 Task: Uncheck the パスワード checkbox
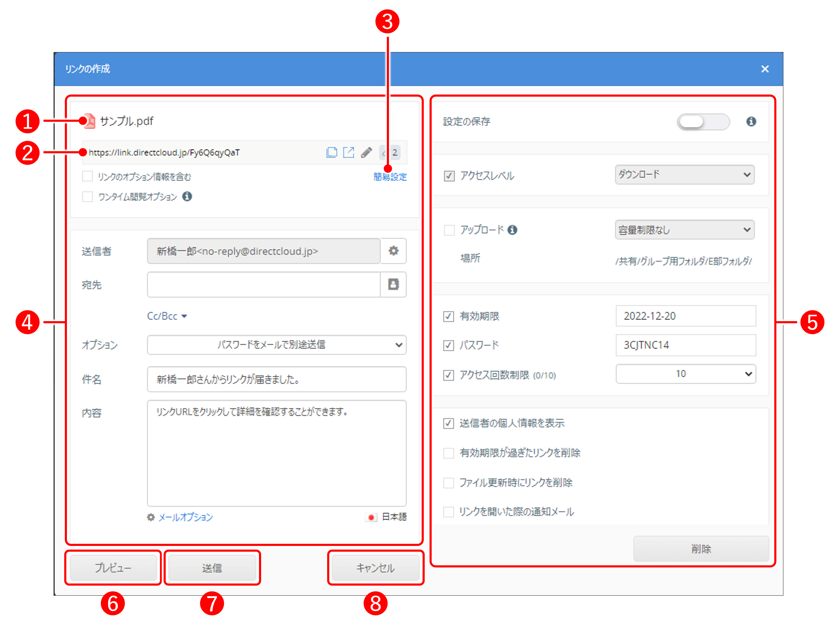pyautogui.click(x=449, y=345)
